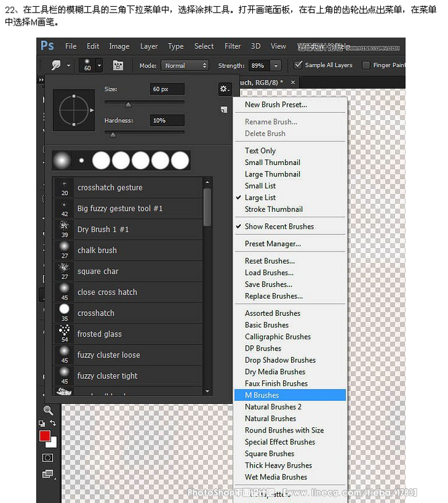This screenshot has height=503, width=448.
Task: Select the soft round recent brush thumbnail
Action: 62,160
